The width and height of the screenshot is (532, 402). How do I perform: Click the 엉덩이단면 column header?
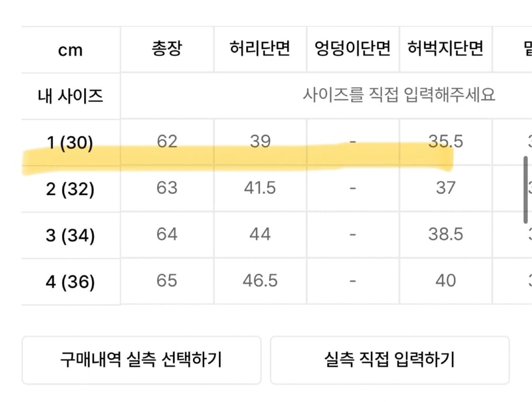(353, 49)
